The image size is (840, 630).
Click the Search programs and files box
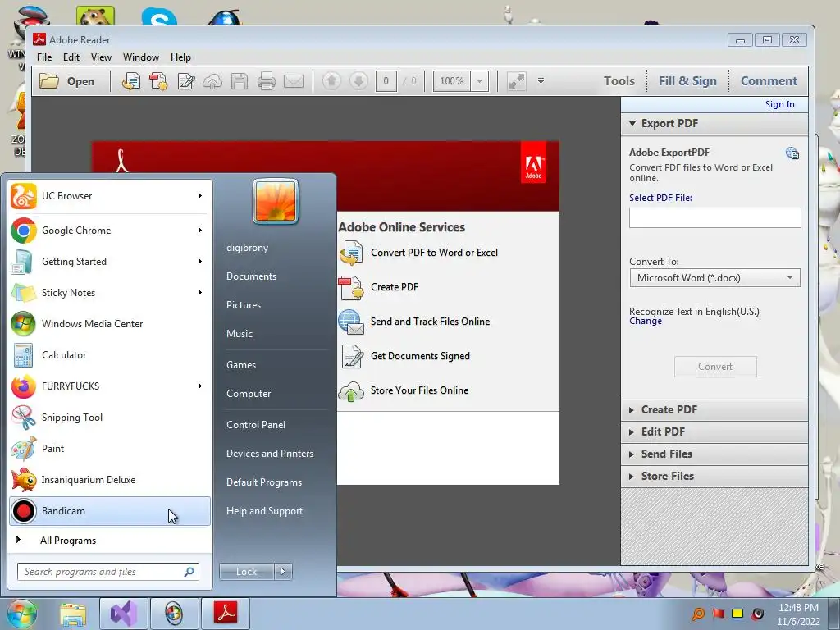click(x=108, y=572)
